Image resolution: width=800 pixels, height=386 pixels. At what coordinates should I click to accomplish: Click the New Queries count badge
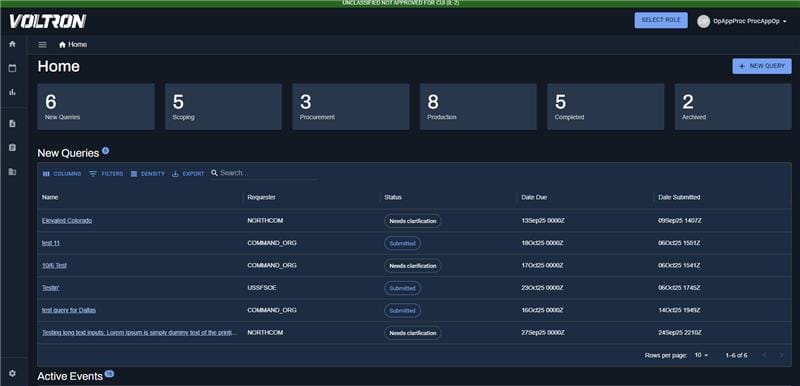pos(106,150)
